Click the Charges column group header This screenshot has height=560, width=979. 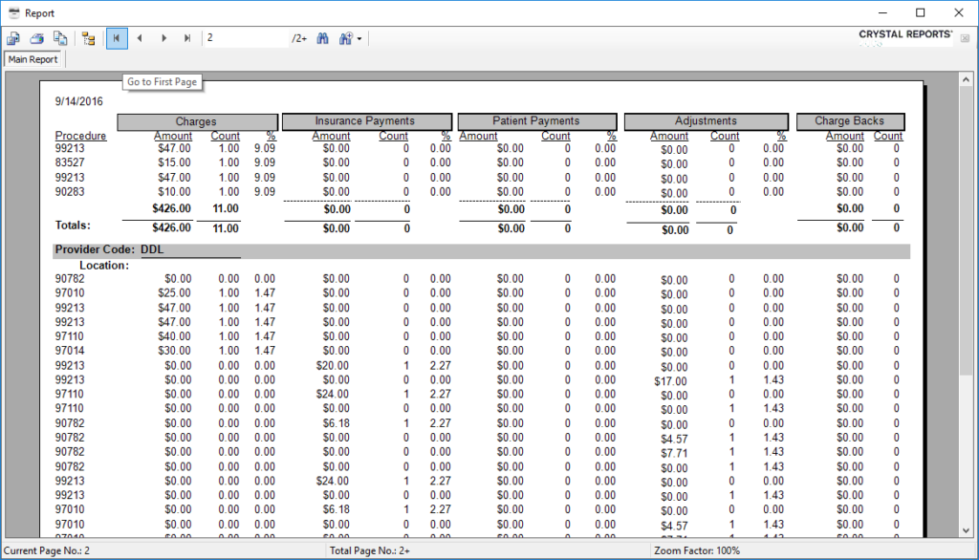pos(197,121)
